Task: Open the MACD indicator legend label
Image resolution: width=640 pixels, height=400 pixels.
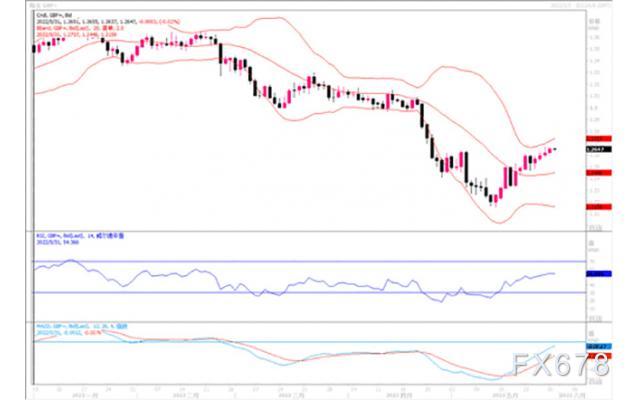Action: pyautogui.click(x=82, y=327)
